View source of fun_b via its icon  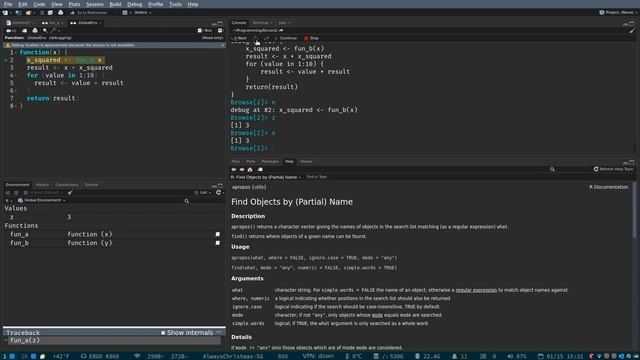point(218,243)
